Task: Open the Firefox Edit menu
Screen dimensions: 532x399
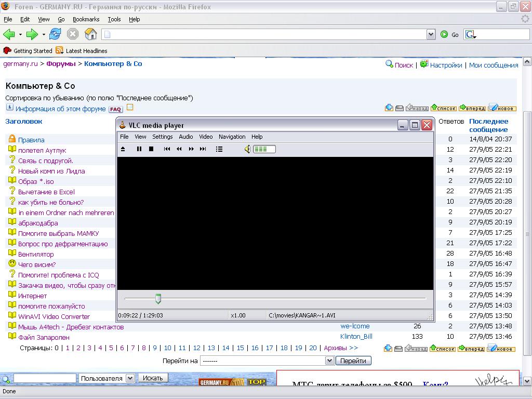Action: click(x=25, y=19)
